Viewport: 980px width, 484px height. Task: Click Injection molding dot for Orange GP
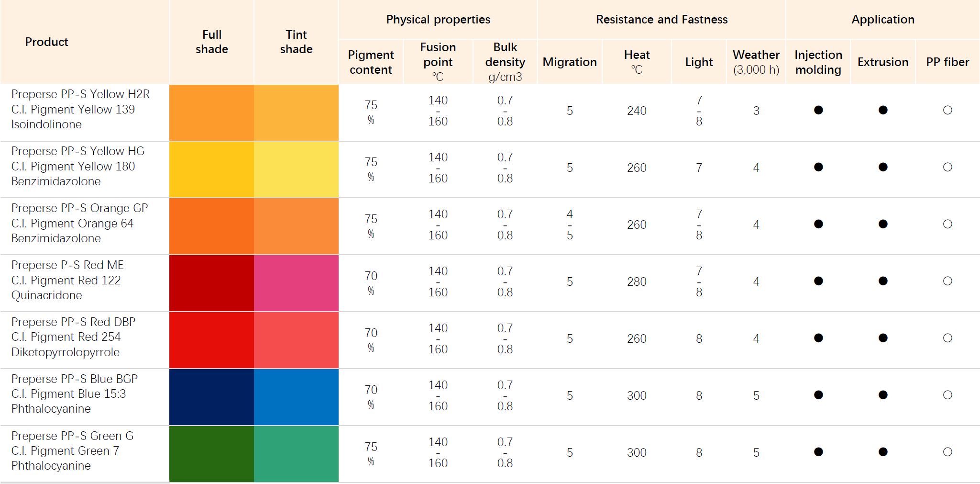tap(818, 224)
